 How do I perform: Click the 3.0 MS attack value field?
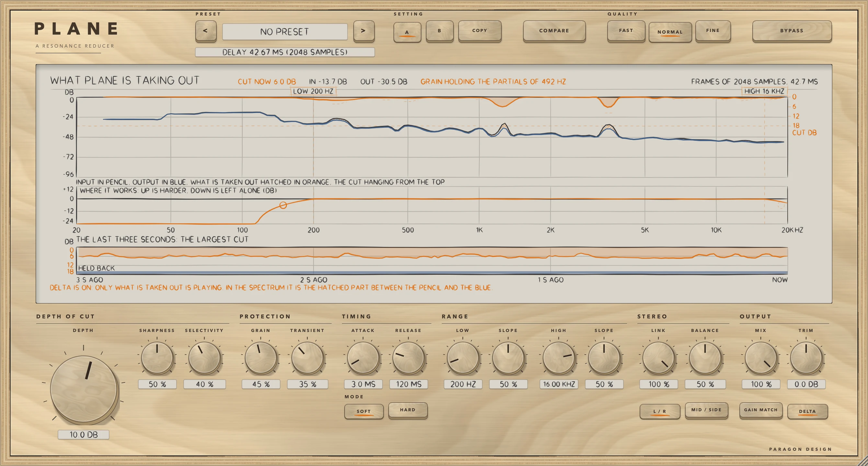pyautogui.click(x=363, y=384)
